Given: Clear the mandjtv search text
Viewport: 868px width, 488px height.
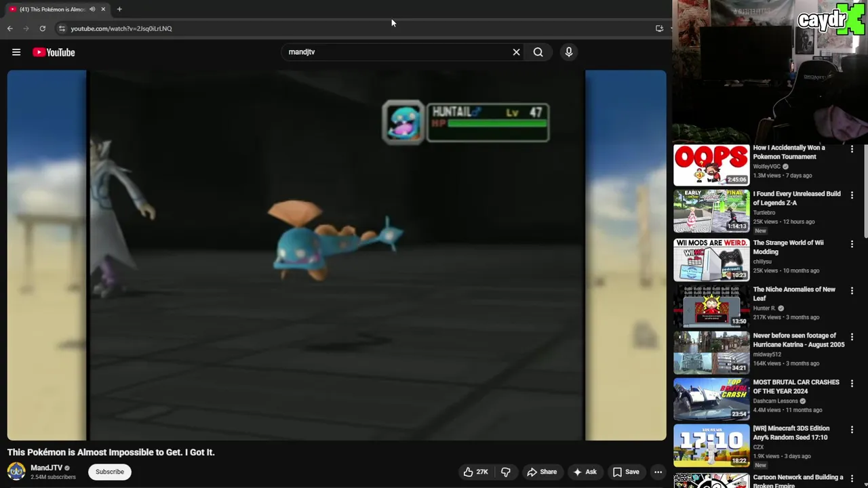Looking at the screenshot, I should [x=516, y=52].
